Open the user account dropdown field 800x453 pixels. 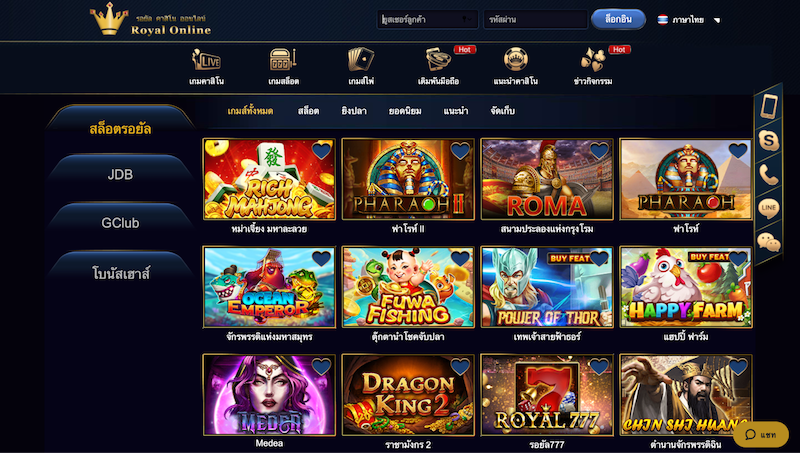pos(428,19)
